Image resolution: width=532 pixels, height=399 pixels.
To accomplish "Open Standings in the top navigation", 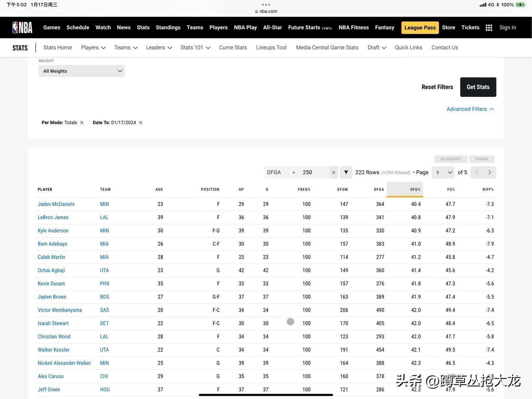I will [168, 27].
